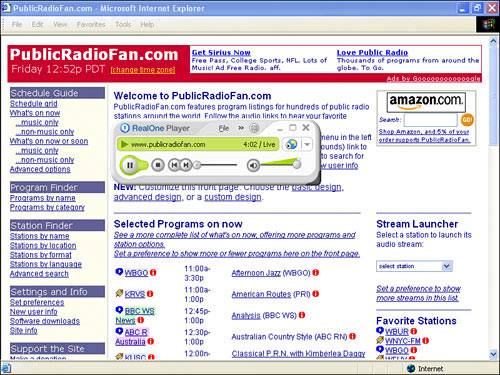Open the Software downloads link

tap(45, 321)
